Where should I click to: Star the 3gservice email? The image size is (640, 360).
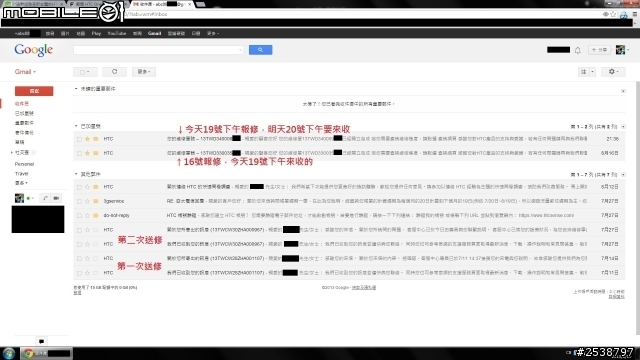click(87, 201)
